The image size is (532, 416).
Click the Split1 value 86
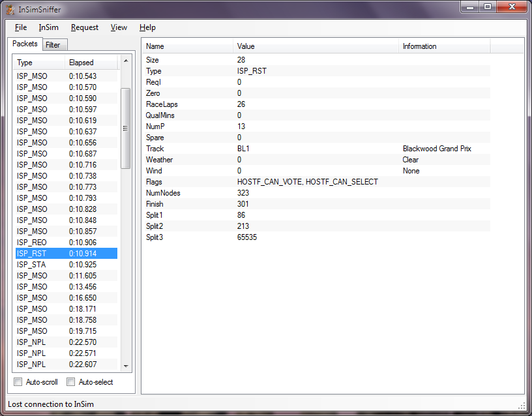tap(241, 215)
